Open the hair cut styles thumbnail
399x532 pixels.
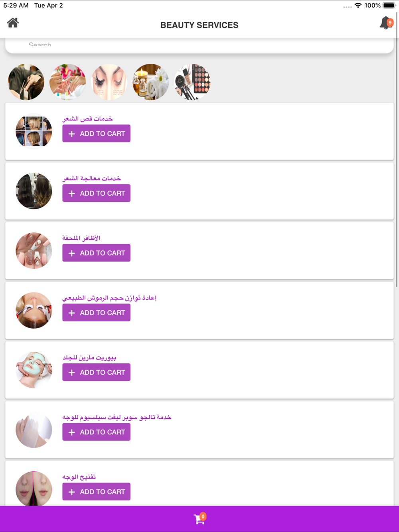coord(34,131)
